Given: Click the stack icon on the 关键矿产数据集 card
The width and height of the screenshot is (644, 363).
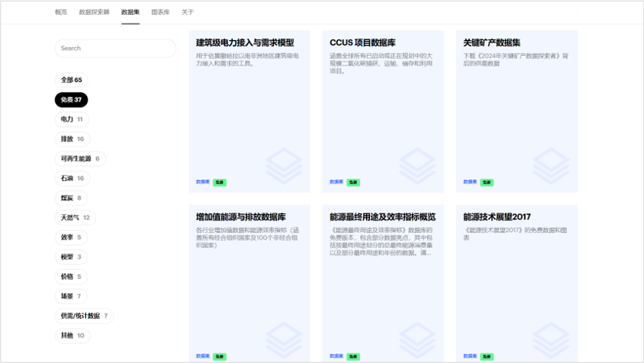Looking at the screenshot, I should pos(551,165).
